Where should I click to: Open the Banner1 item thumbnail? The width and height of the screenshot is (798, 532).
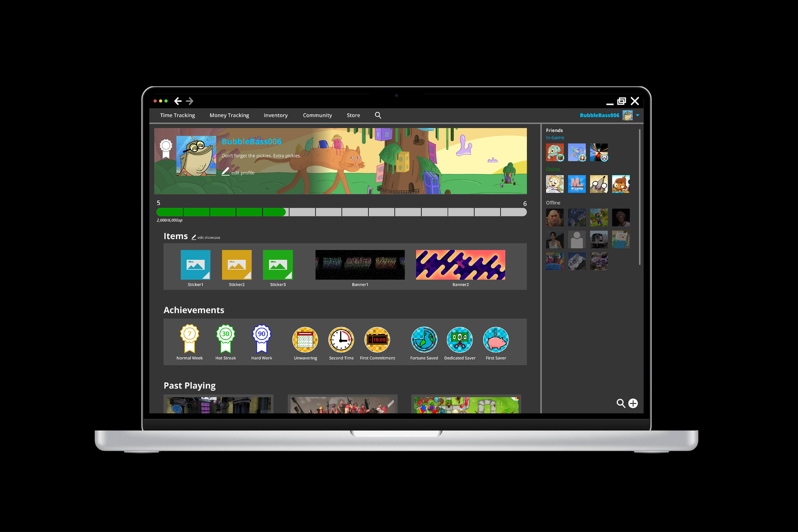(360, 265)
